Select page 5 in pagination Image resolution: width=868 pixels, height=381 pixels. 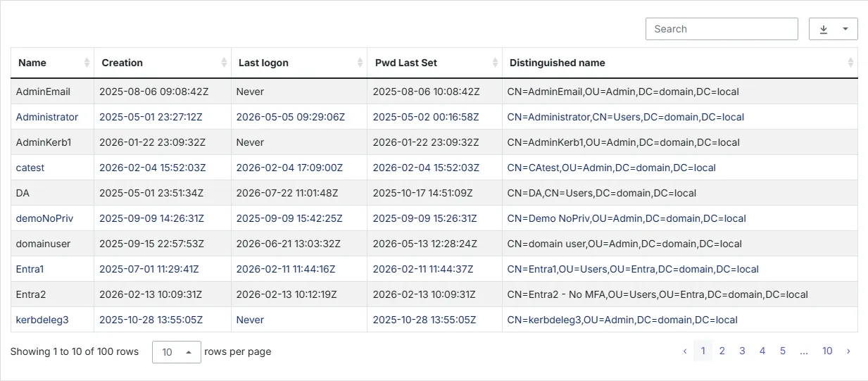coord(782,351)
